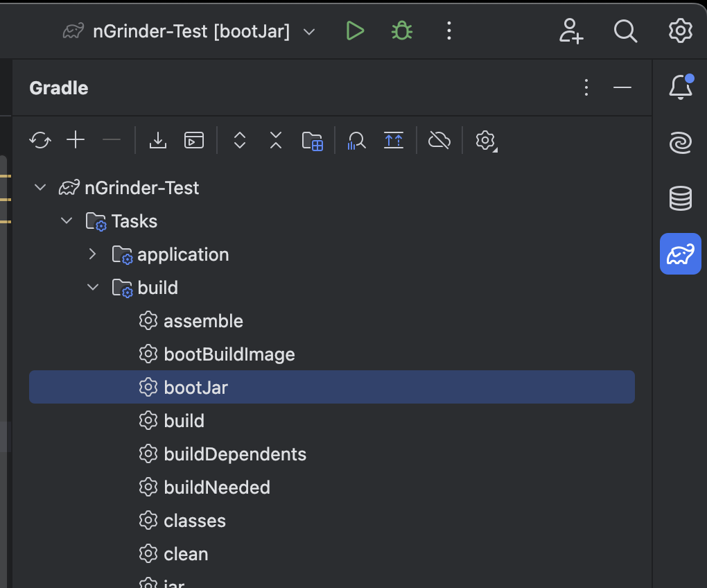Select the application folder

click(182, 254)
